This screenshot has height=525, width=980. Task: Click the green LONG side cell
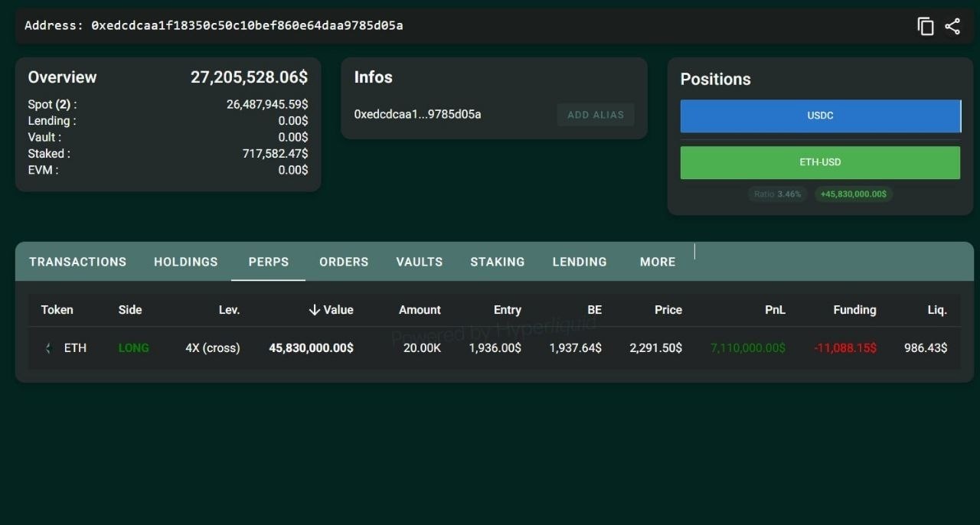click(134, 348)
